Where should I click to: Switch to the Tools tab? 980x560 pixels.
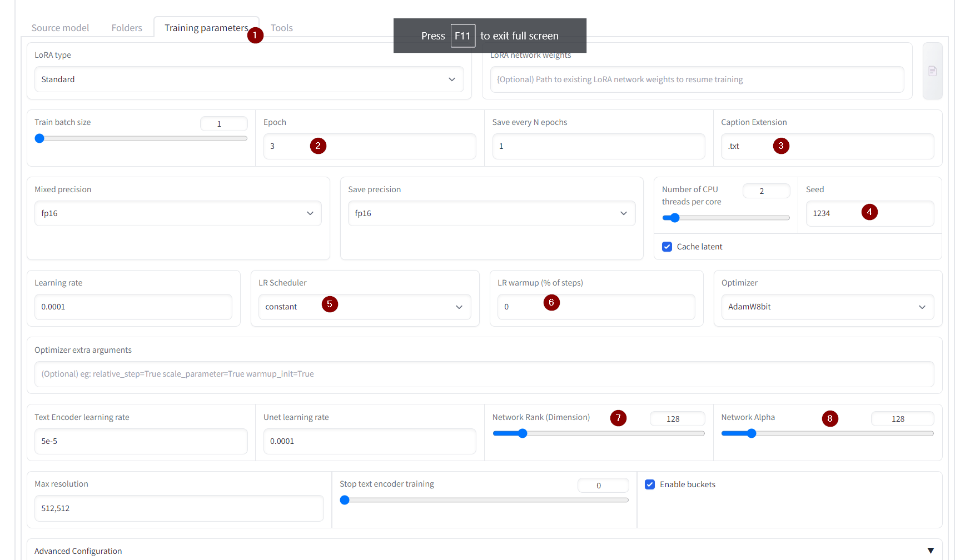point(282,28)
